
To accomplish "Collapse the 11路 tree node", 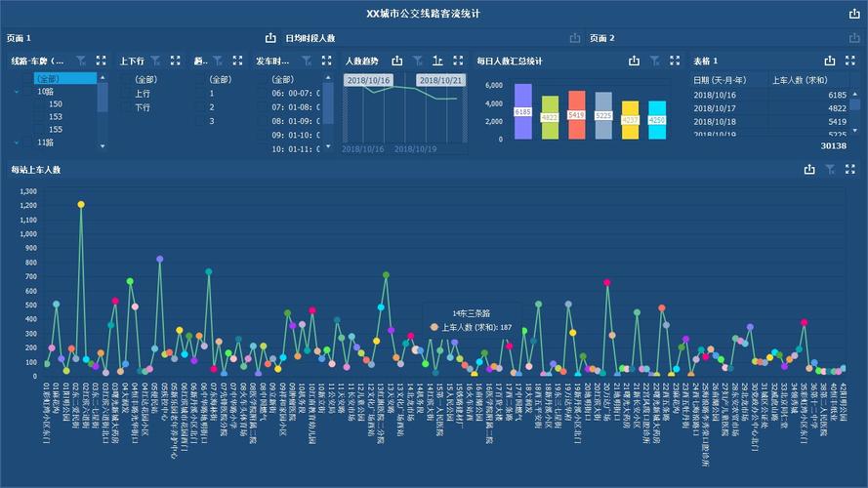I will [17, 142].
